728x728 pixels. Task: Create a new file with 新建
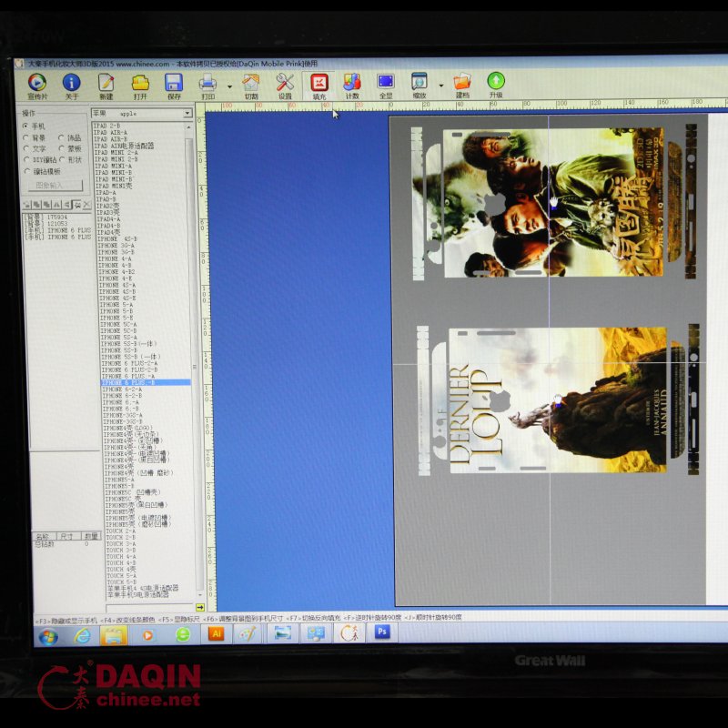coord(106,86)
